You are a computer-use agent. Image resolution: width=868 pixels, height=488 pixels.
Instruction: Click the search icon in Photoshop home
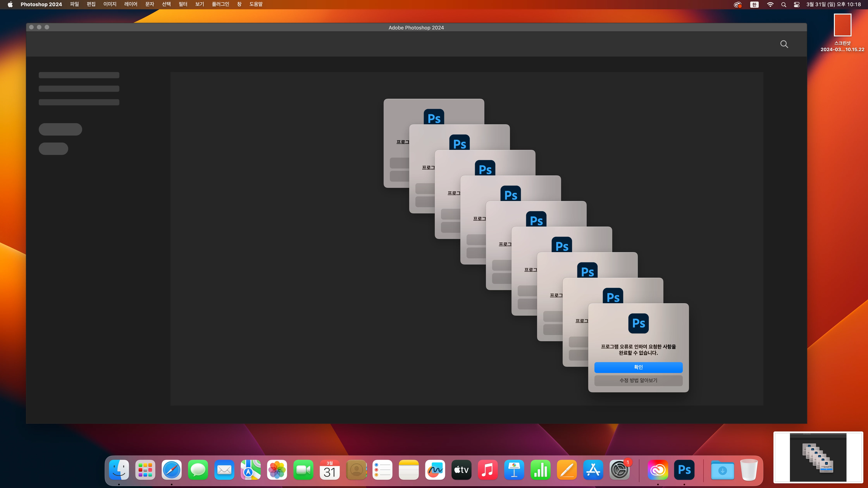[784, 44]
